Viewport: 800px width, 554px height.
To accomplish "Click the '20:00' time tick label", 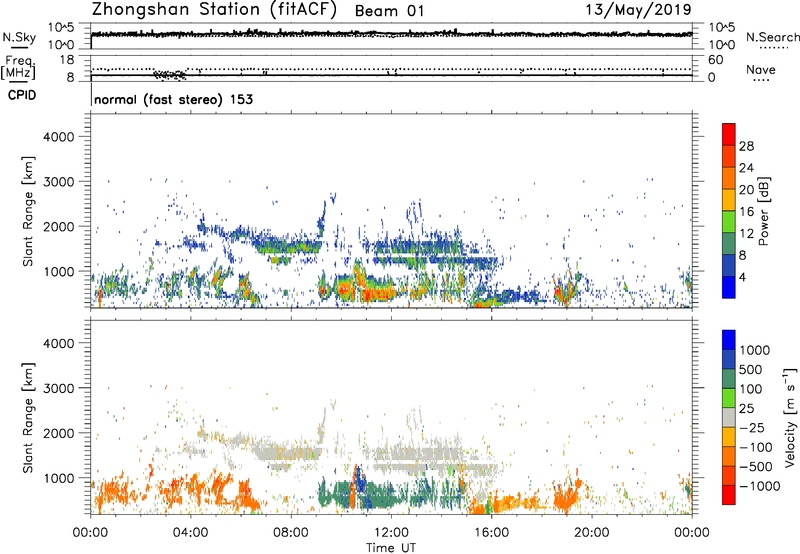I will [591, 533].
